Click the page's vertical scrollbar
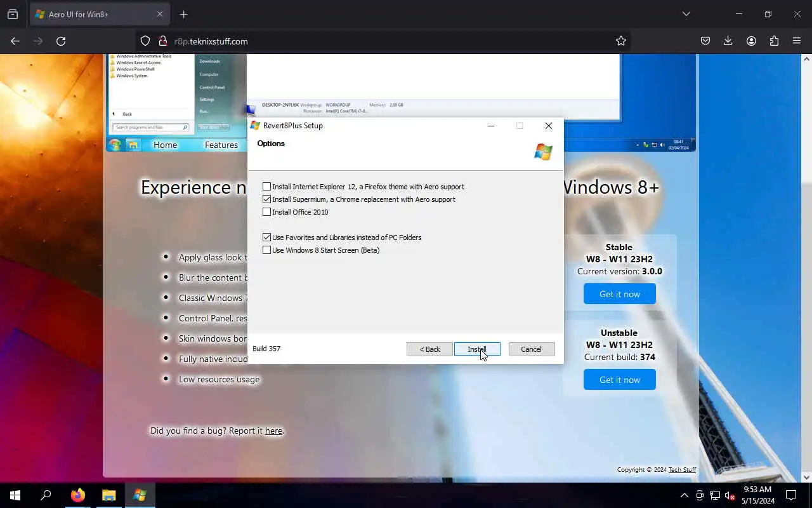 click(x=806, y=267)
